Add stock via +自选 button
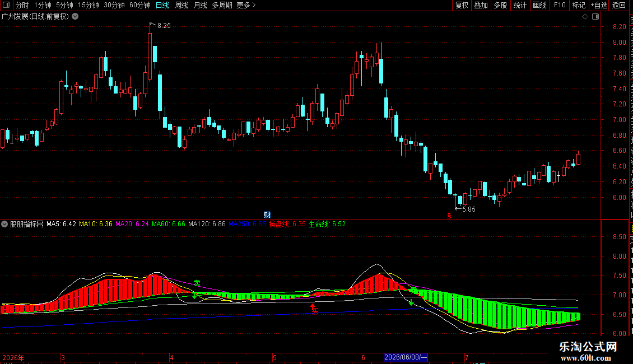 coord(599,5)
